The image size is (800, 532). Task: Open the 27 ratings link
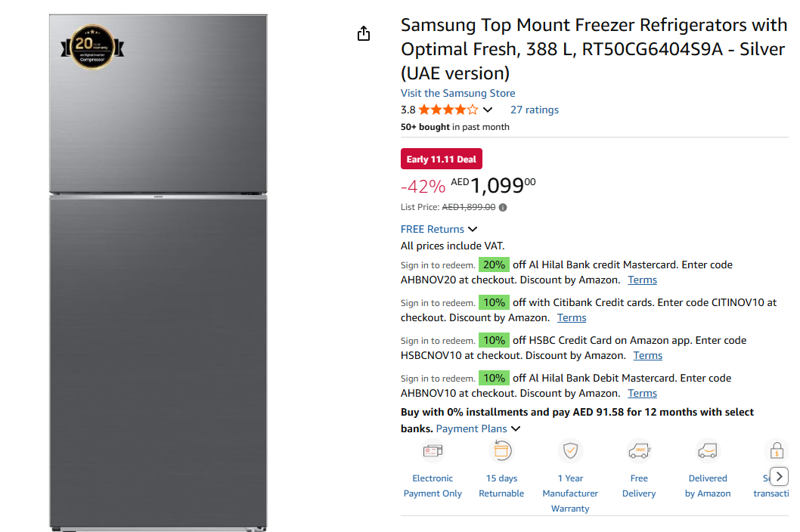coord(535,110)
